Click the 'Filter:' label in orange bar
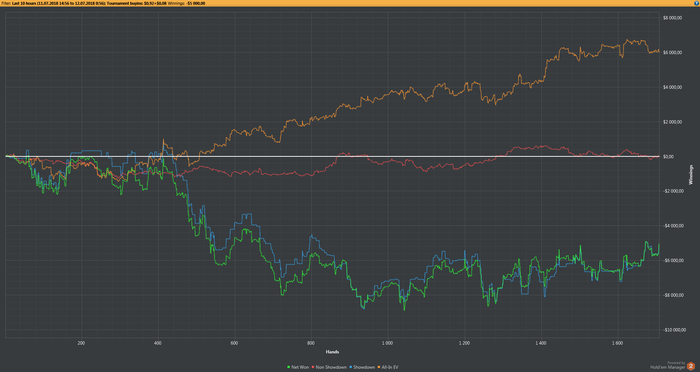 point(6,3)
